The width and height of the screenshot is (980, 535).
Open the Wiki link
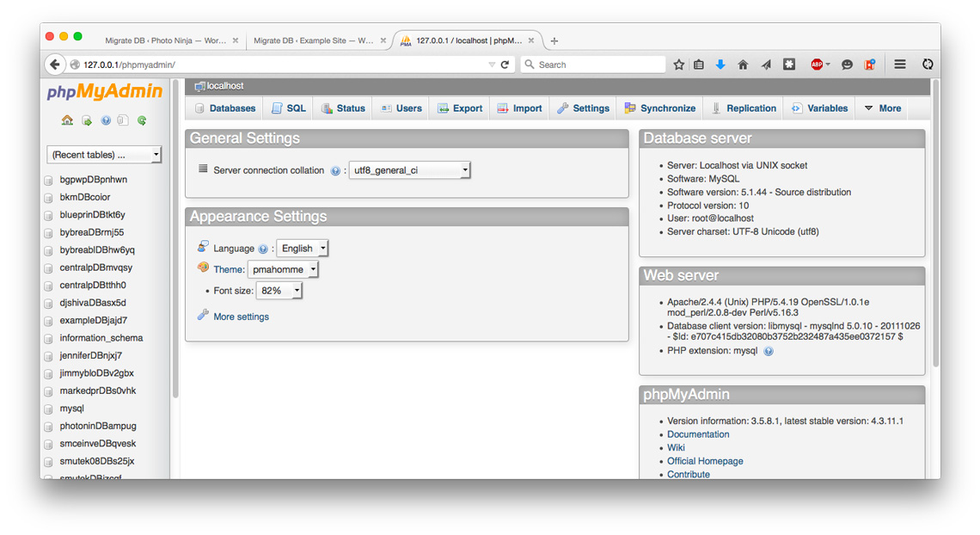click(676, 447)
